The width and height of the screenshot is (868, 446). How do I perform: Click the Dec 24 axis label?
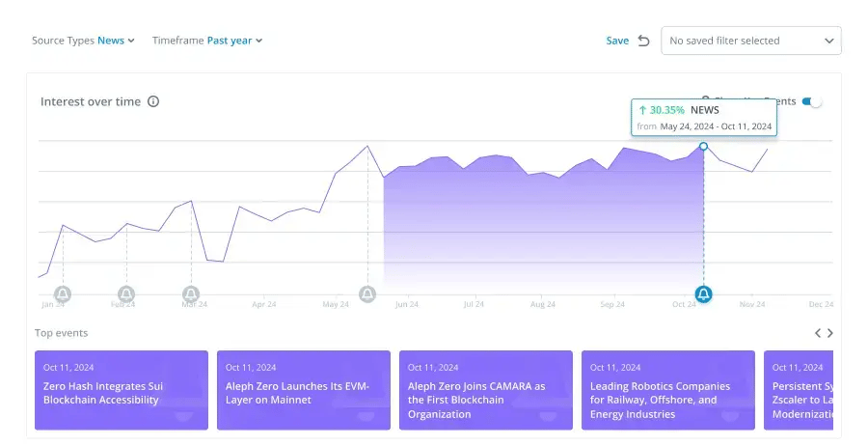point(821,304)
